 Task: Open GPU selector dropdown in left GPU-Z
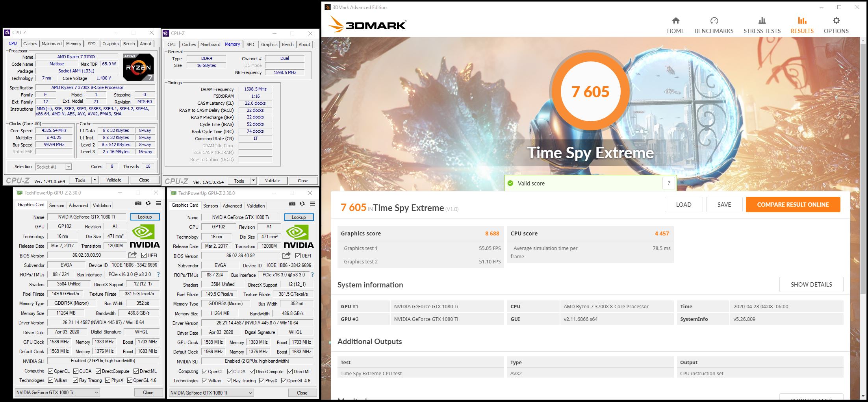point(57,392)
